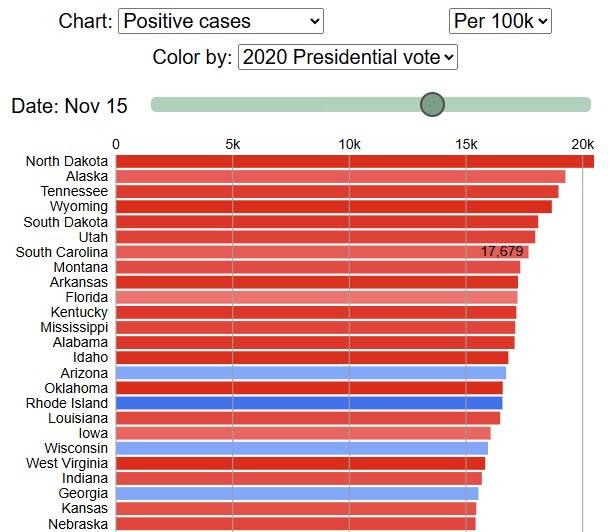Select the blue Georgia bar

click(297, 493)
